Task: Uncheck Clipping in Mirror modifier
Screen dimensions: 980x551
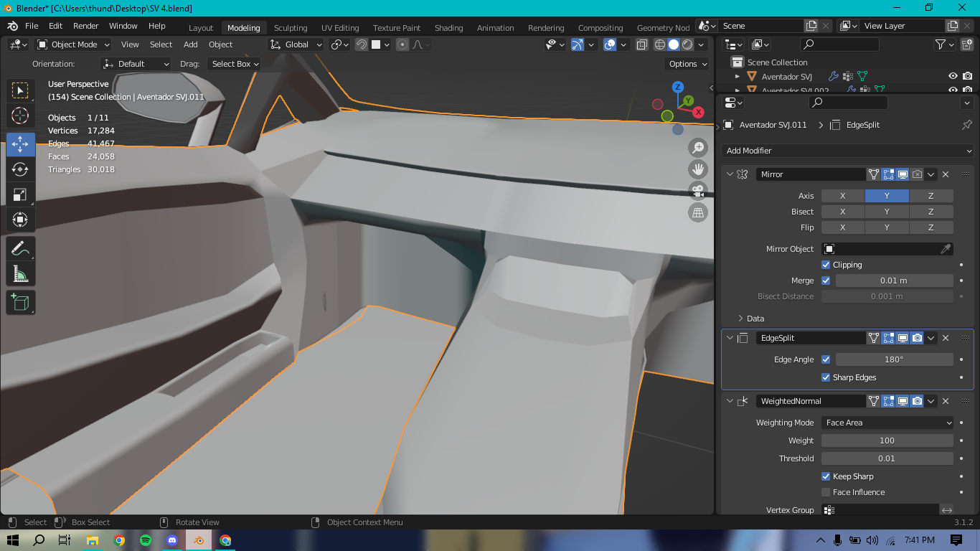Action: tap(826, 265)
